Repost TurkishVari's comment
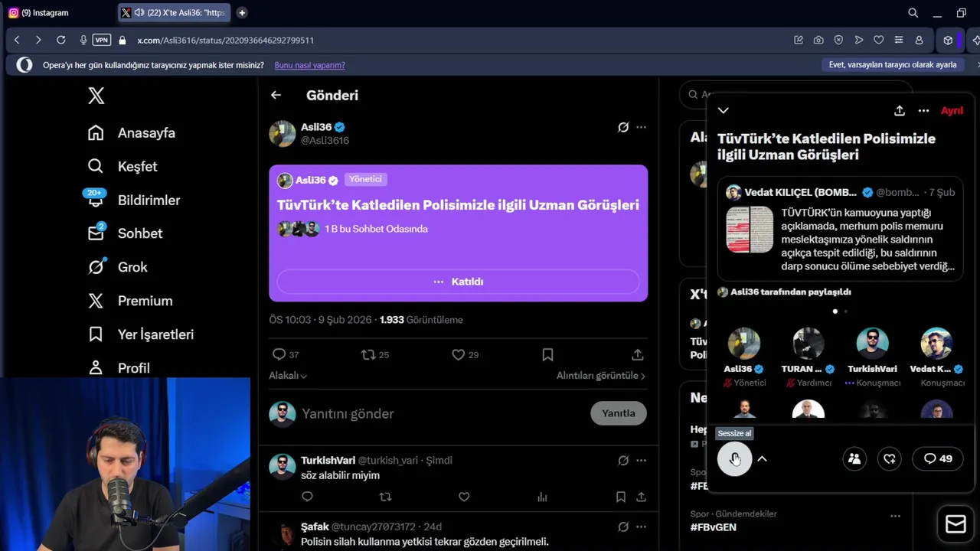 385,497
